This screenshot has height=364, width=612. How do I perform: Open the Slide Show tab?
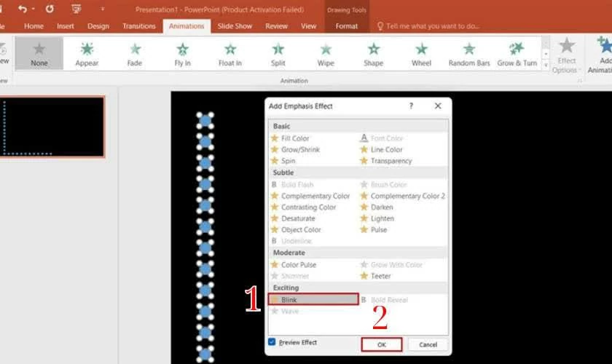[x=235, y=26]
